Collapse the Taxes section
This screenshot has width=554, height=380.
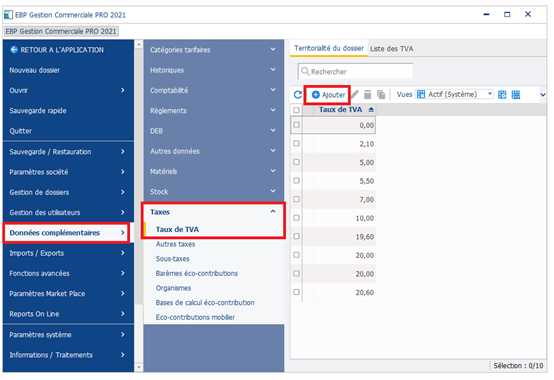coord(213,212)
